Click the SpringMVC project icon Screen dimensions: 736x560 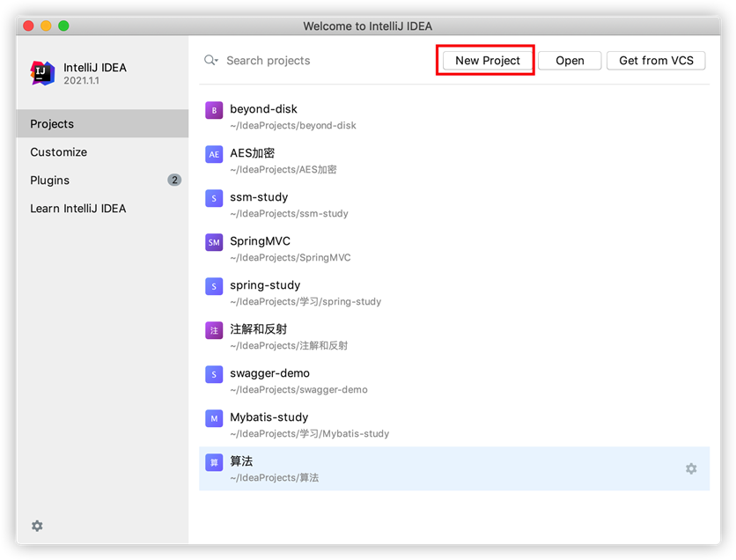coord(214,242)
